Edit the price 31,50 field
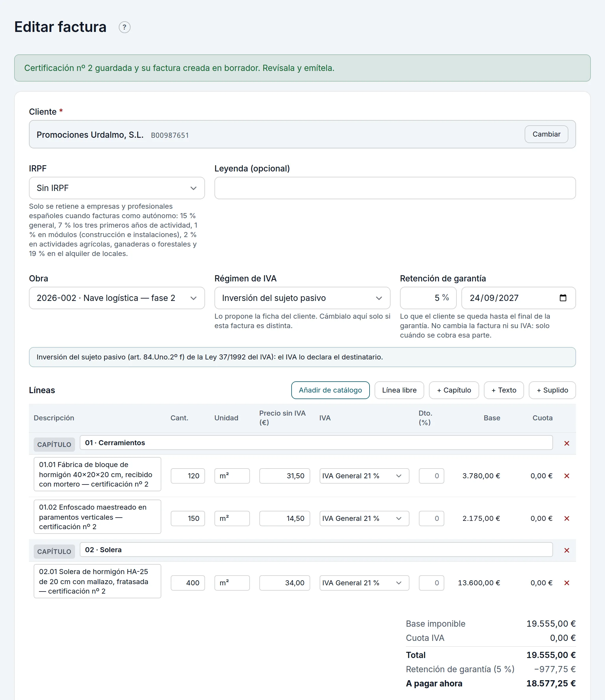 tap(284, 476)
